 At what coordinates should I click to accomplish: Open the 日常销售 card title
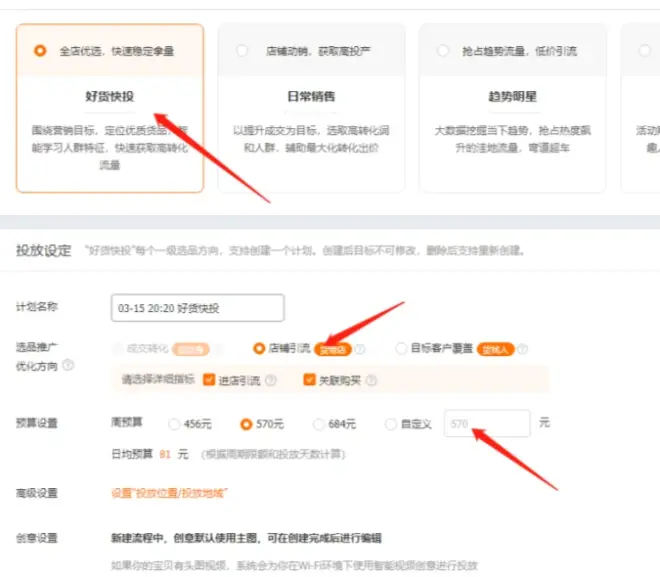coord(311,97)
